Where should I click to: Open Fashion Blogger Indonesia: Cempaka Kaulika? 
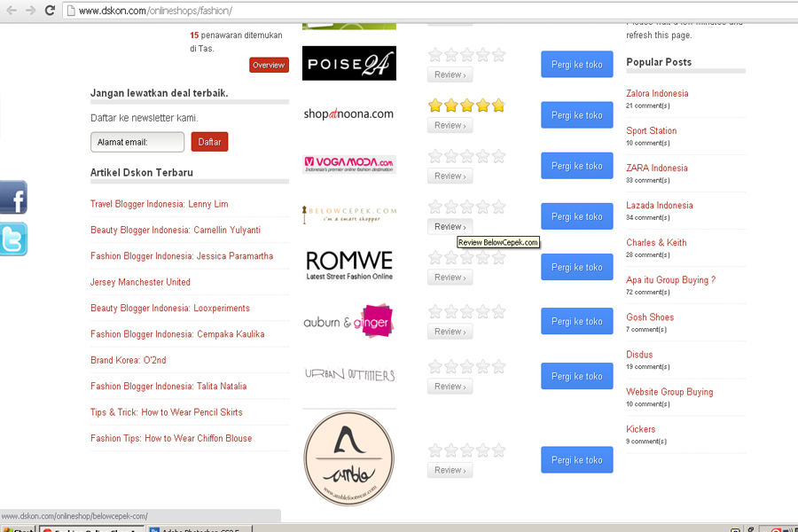point(177,334)
